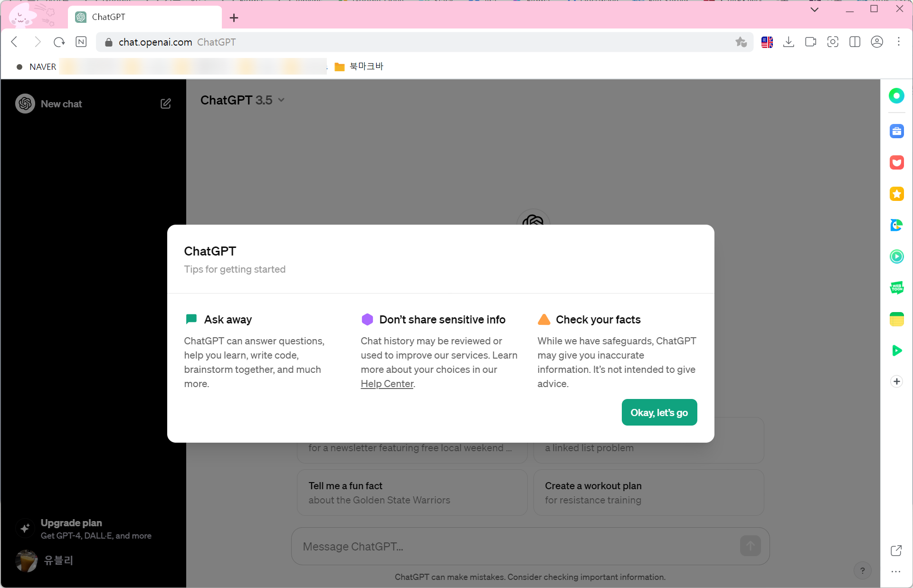
Task: Open a new browser tab
Action: click(234, 18)
